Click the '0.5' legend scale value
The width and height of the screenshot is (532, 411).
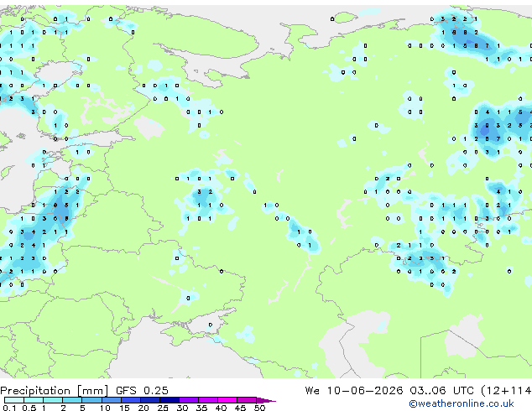coord(29,408)
